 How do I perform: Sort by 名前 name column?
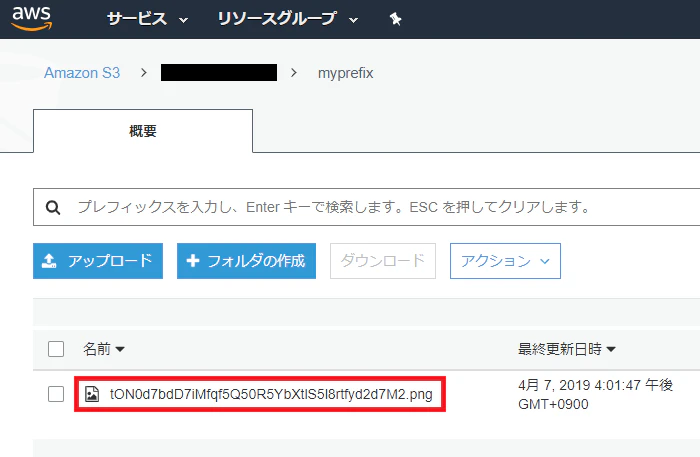(x=104, y=349)
